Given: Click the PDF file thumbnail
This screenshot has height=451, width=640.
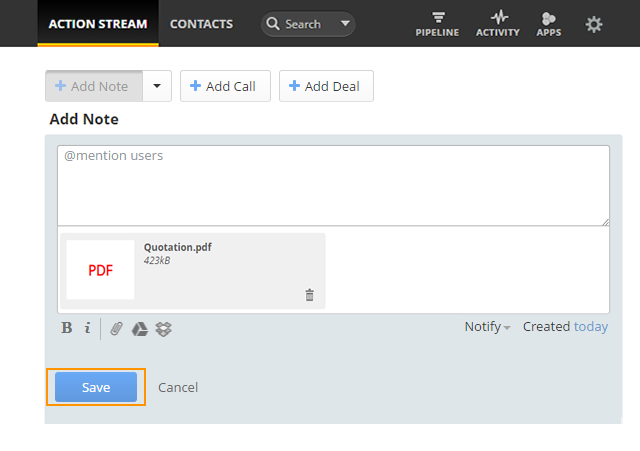Looking at the screenshot, I should [x=100, y=270].
